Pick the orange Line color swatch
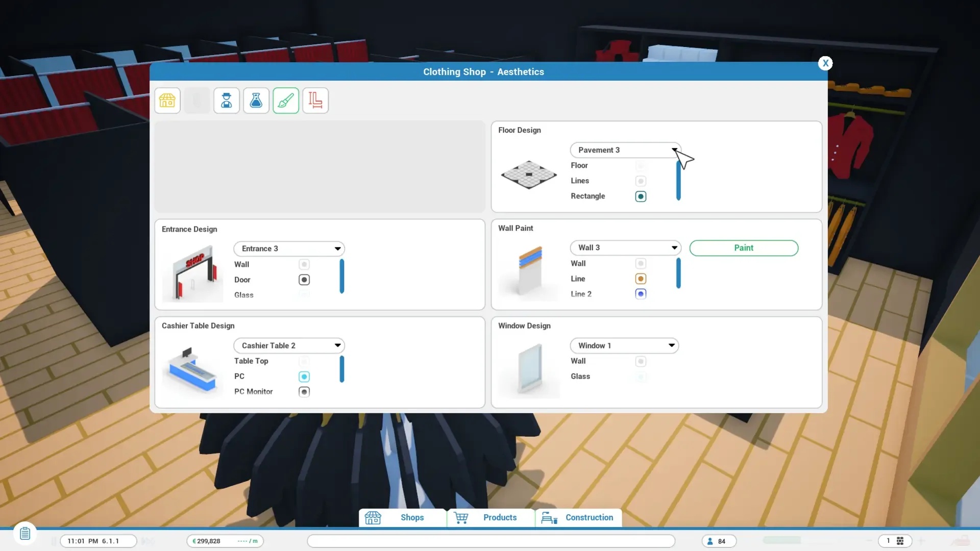 pyautogui.click(x=641, y=279)
